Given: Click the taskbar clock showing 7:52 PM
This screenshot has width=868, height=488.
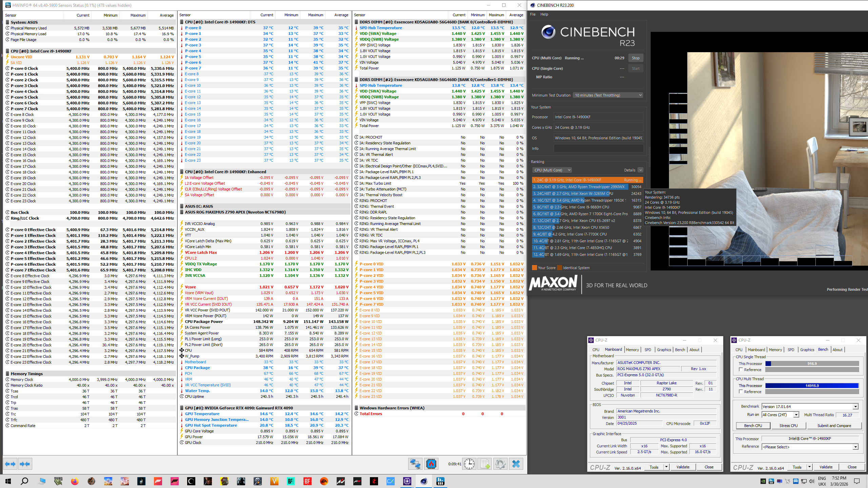Looking at the screenshot, I should (x=839, y=481).
